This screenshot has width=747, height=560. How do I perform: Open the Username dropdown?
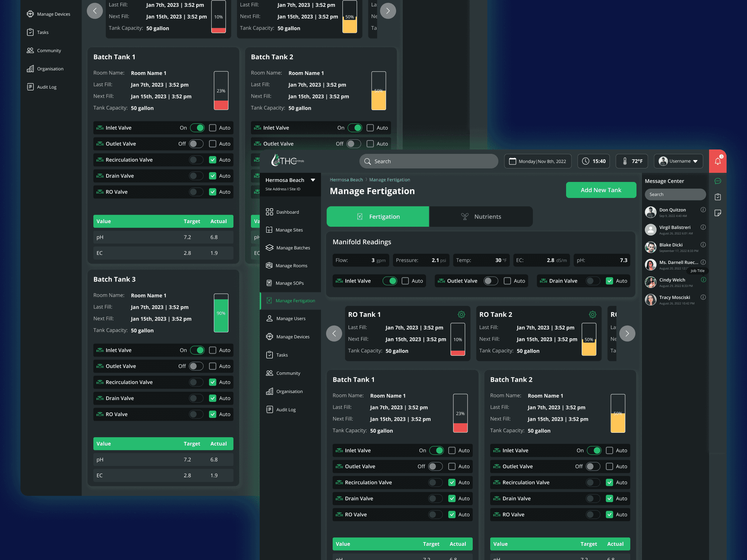coord(678,161)
